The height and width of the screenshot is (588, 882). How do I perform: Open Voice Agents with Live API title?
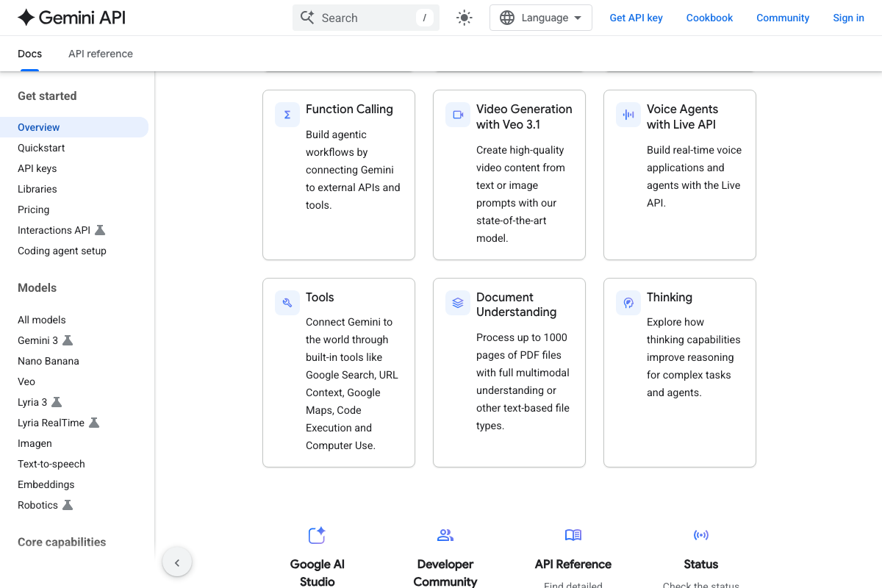pyautogui.click(x=682, y=116)
